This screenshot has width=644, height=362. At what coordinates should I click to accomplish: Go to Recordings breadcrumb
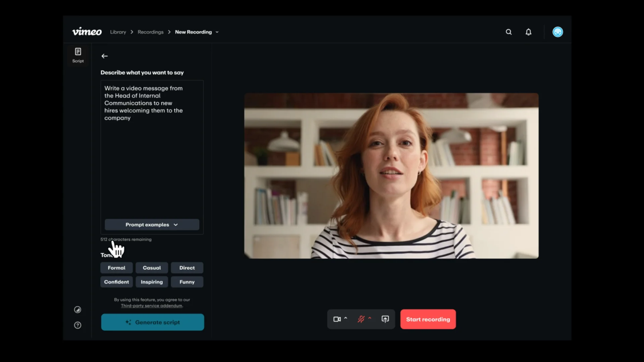(x=151, y=32)
